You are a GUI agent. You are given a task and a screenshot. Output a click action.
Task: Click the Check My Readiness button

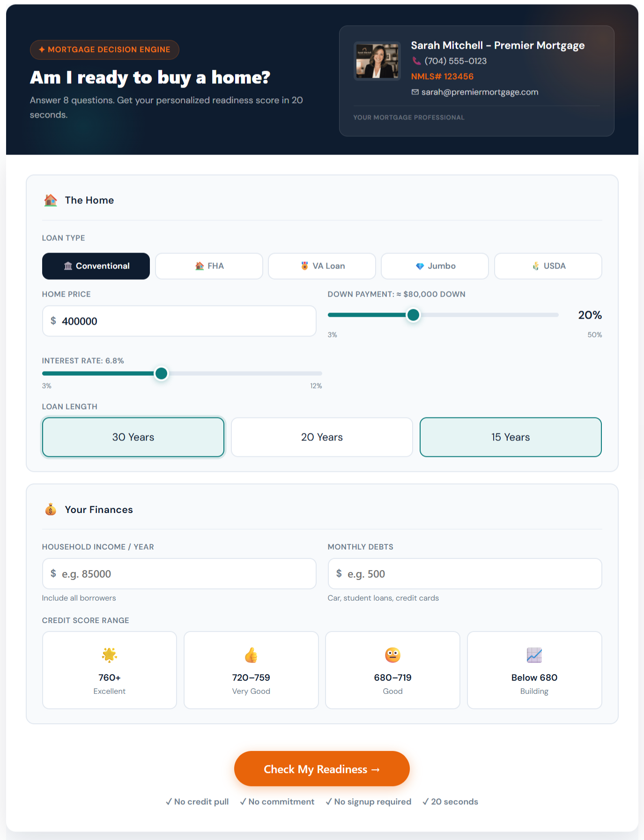(322, 769)
